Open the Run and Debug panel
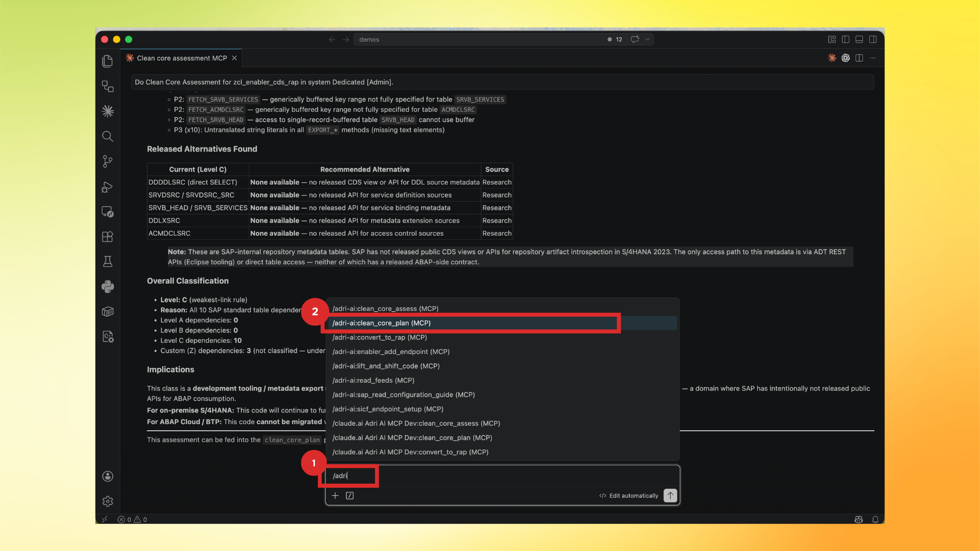Screen dimensions: 980x551 (x=108, y=187)
